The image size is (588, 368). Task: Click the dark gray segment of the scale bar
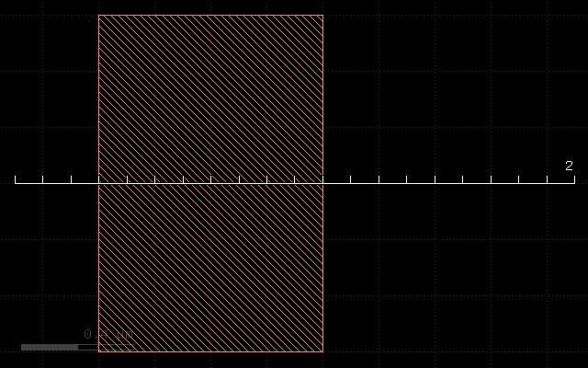[50, 347]
